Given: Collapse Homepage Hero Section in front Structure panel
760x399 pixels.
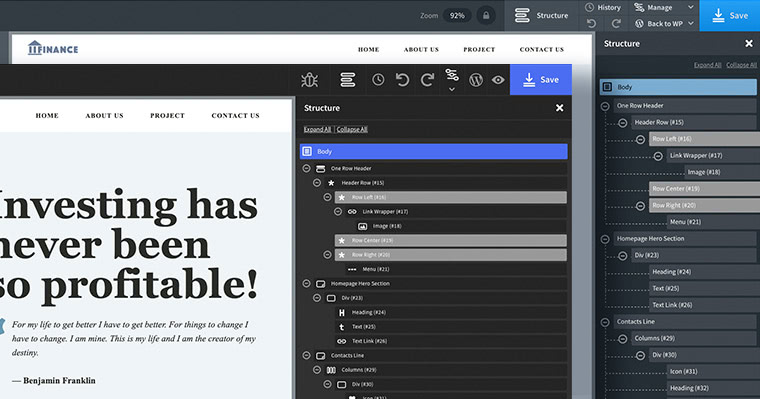Looking at the screenshot, I should coord(306,284).
